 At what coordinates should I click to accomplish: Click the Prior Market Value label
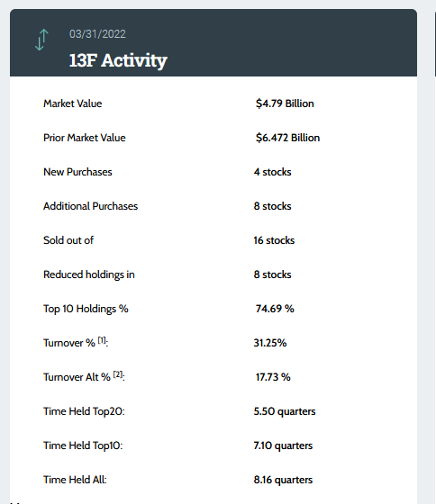tap(85, 138)
